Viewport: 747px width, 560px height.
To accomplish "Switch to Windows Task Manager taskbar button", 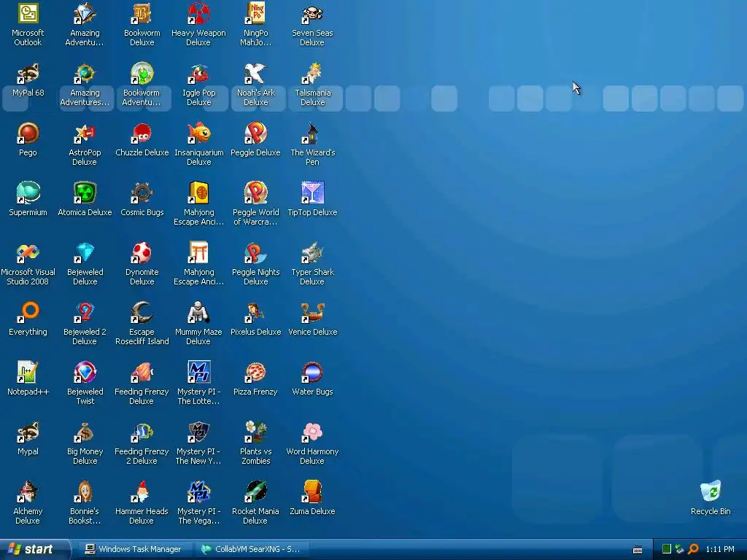I will coord(134,549).
